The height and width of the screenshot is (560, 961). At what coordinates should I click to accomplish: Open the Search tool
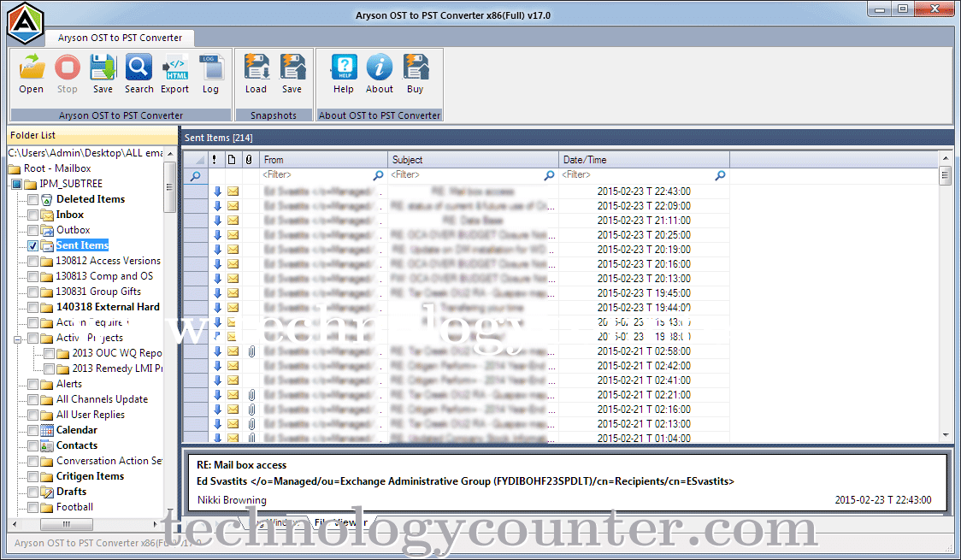139,68
